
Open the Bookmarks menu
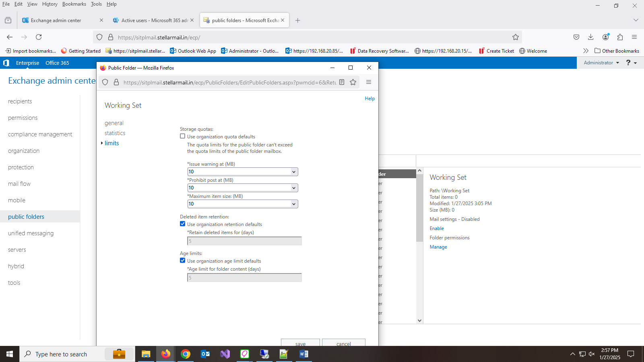coord(74,4)
